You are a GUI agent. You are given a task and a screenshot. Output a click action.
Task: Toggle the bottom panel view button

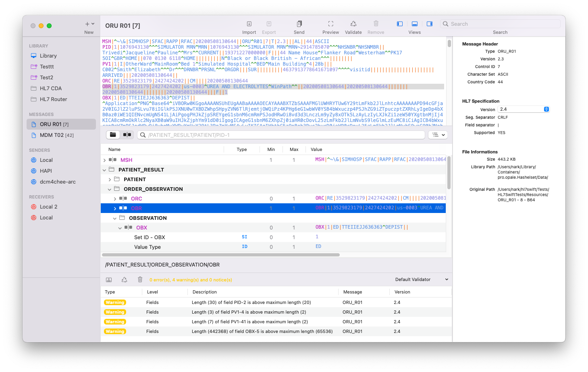414,24
